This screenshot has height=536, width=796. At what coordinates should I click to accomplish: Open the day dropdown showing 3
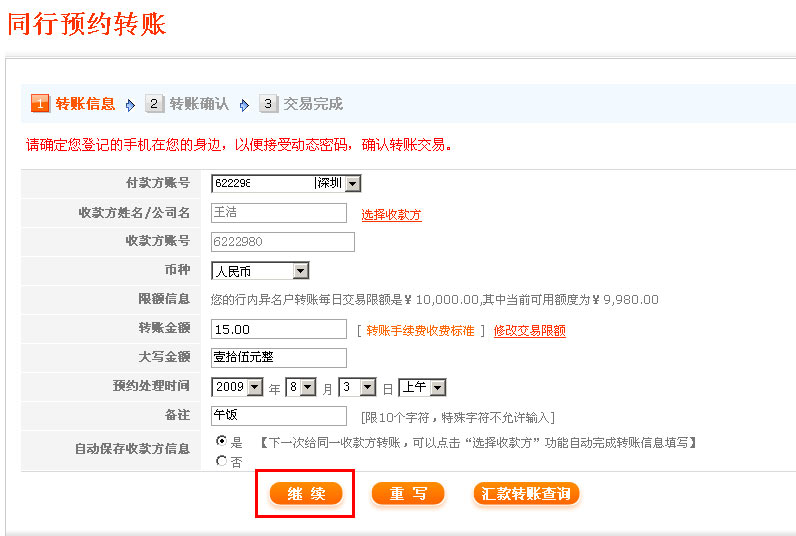pos(367,387)
